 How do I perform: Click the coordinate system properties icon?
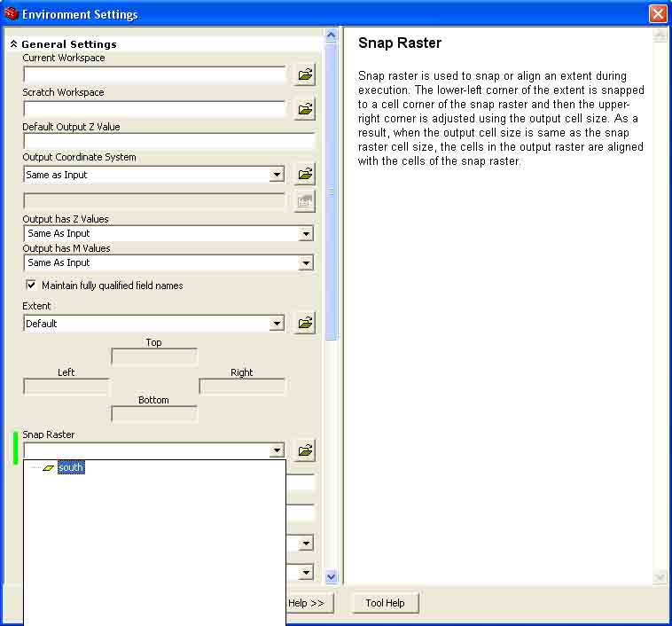(x=305, y=201)
